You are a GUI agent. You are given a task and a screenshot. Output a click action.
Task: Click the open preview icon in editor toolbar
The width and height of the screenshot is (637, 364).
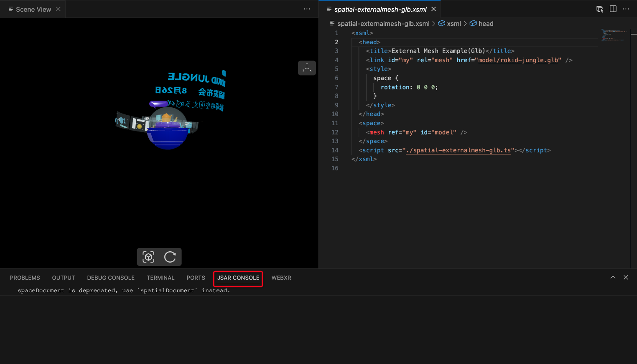599,9
